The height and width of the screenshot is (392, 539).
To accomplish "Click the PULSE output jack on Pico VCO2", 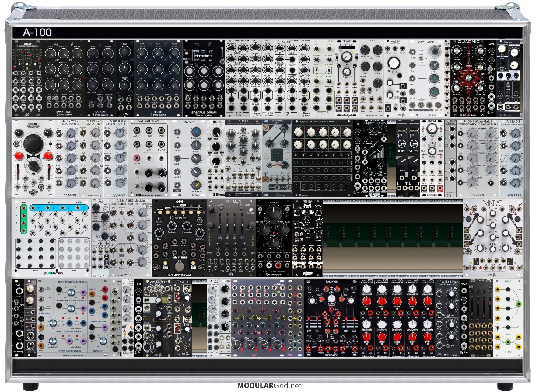I will [x=492, y=96].
